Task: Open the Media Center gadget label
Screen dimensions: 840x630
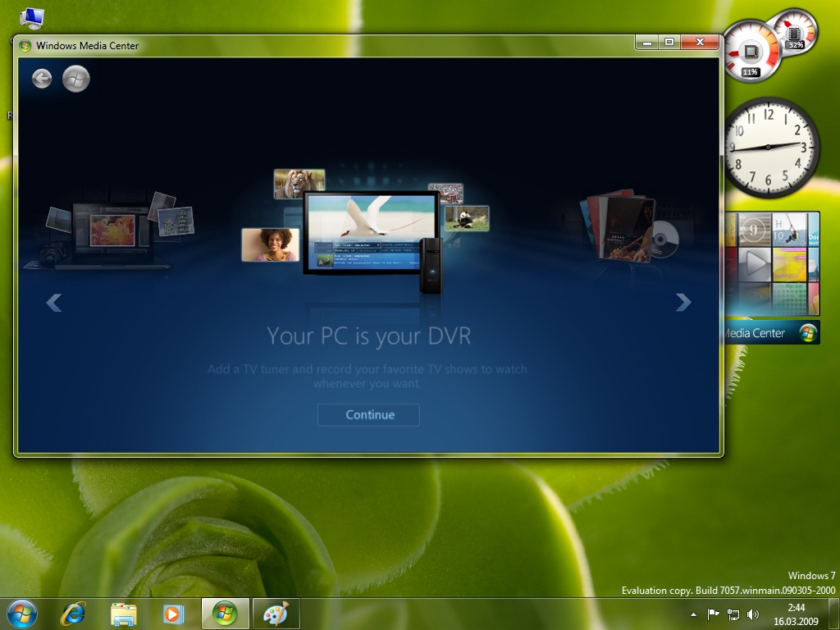Action: (x=771, y=333)
